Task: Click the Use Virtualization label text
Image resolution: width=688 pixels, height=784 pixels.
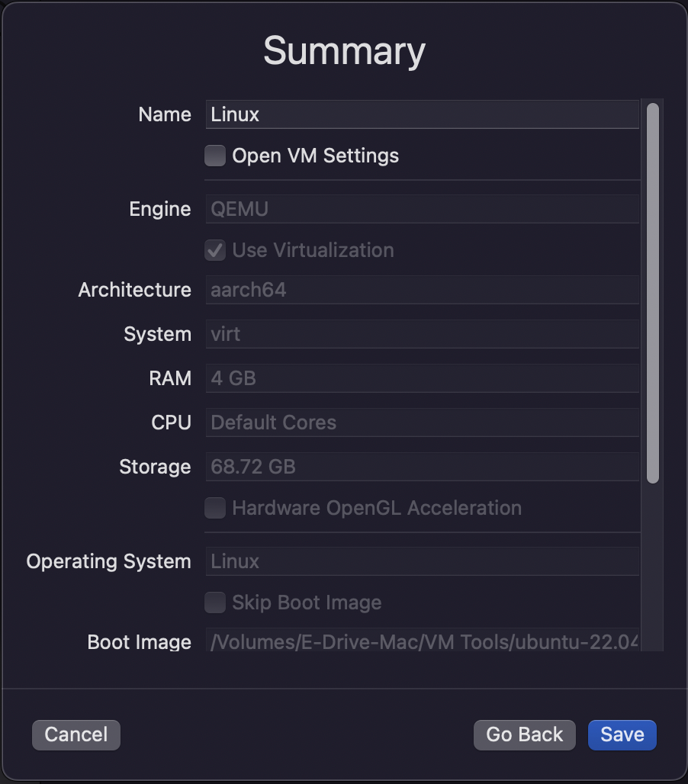Action: point(313,250)
